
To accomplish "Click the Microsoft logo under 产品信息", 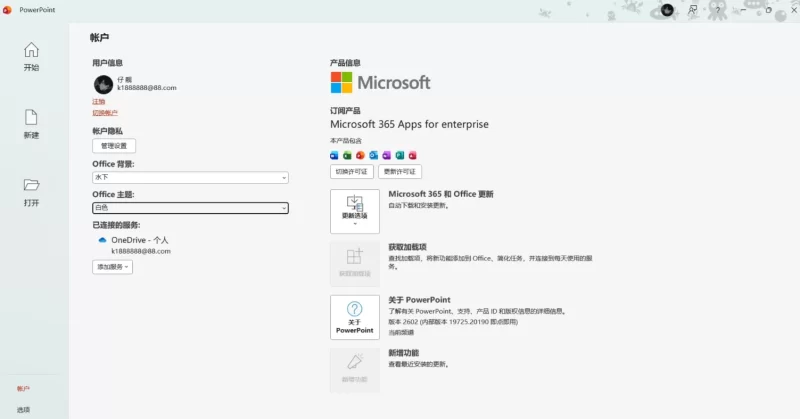I will [x=380, y=82].
